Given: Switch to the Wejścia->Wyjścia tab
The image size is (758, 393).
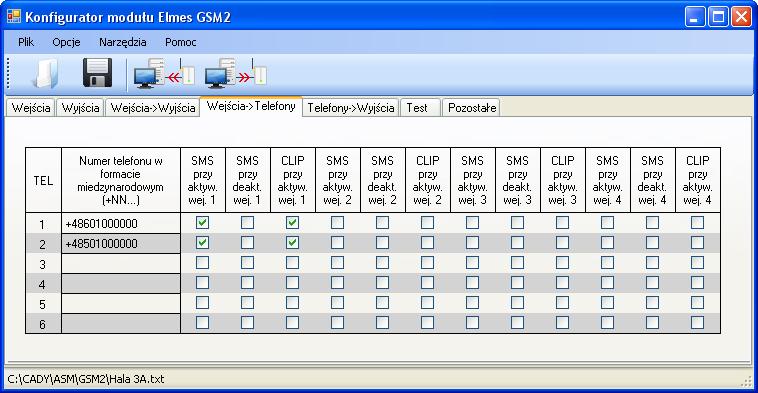Looking at the screenshot, I should tap(153, 108).
